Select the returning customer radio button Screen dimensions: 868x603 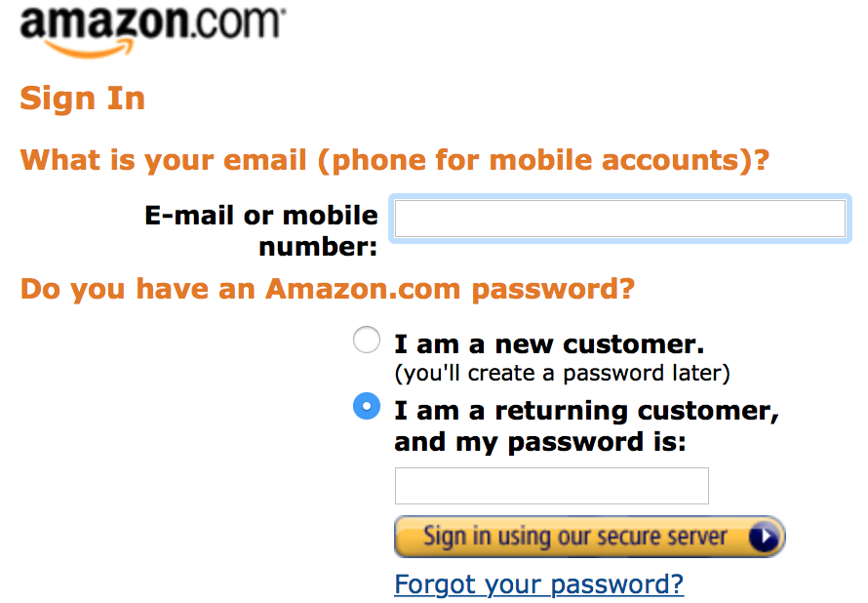pyautogui.click(x=367, y=407)
